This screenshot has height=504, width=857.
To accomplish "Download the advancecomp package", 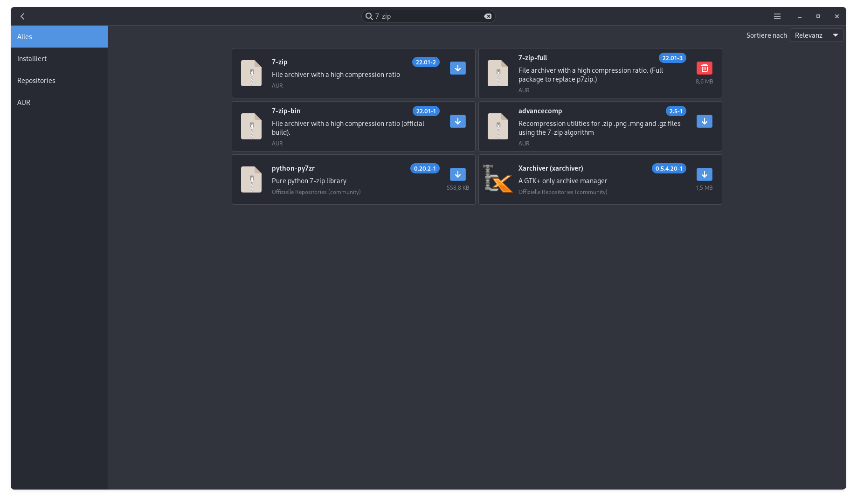I will coord(704,121).
